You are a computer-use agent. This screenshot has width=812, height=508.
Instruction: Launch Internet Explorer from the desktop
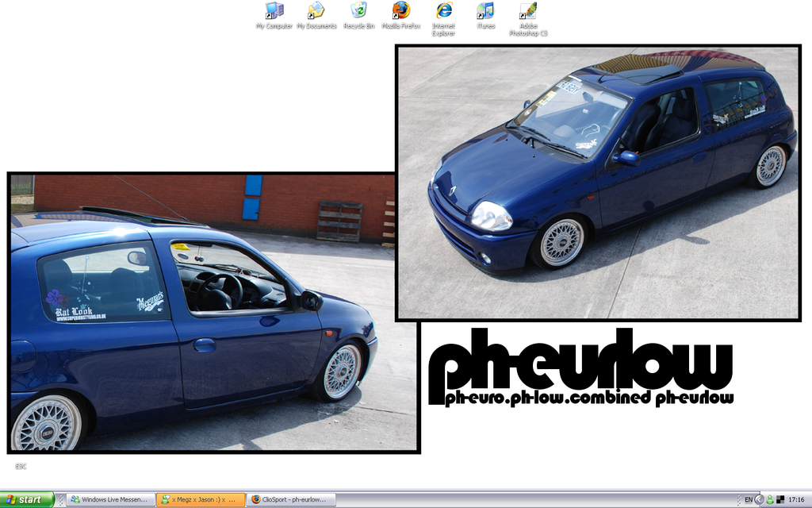click(443, 11)
